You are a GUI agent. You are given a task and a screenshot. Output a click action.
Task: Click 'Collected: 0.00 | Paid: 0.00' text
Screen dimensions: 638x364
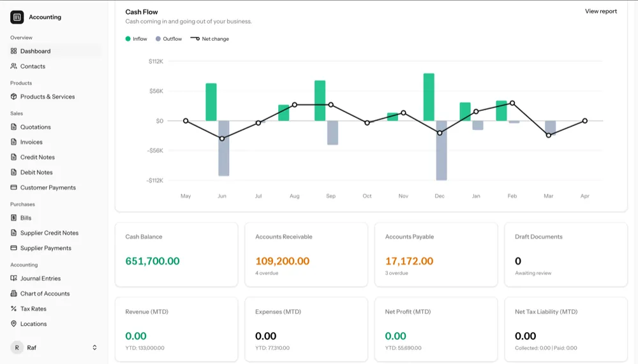545,348
